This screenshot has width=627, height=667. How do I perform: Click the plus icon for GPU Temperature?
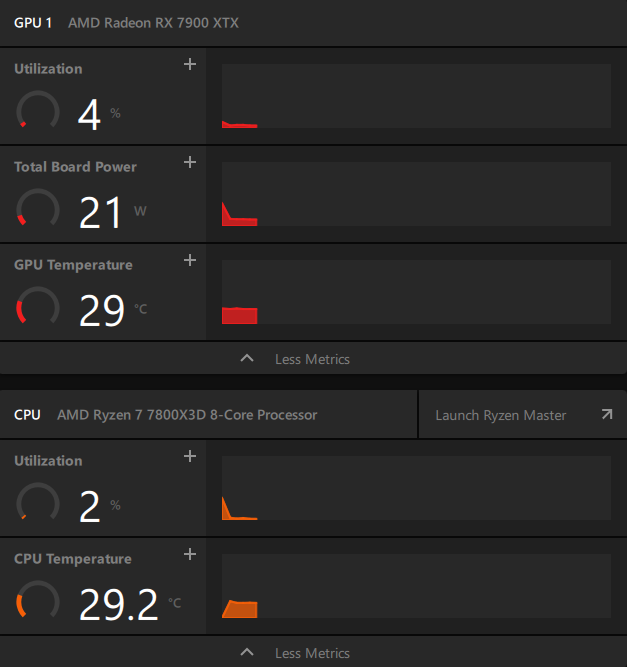pos(190,260)
